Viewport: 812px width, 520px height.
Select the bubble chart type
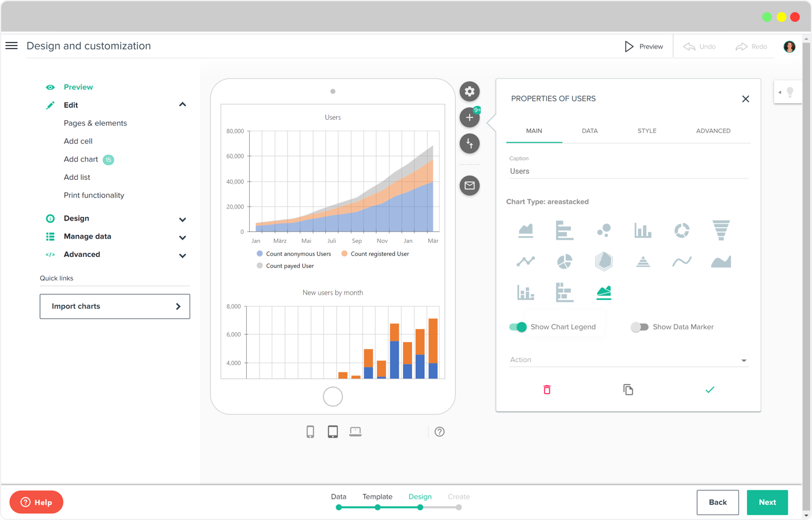coord(604,230)
